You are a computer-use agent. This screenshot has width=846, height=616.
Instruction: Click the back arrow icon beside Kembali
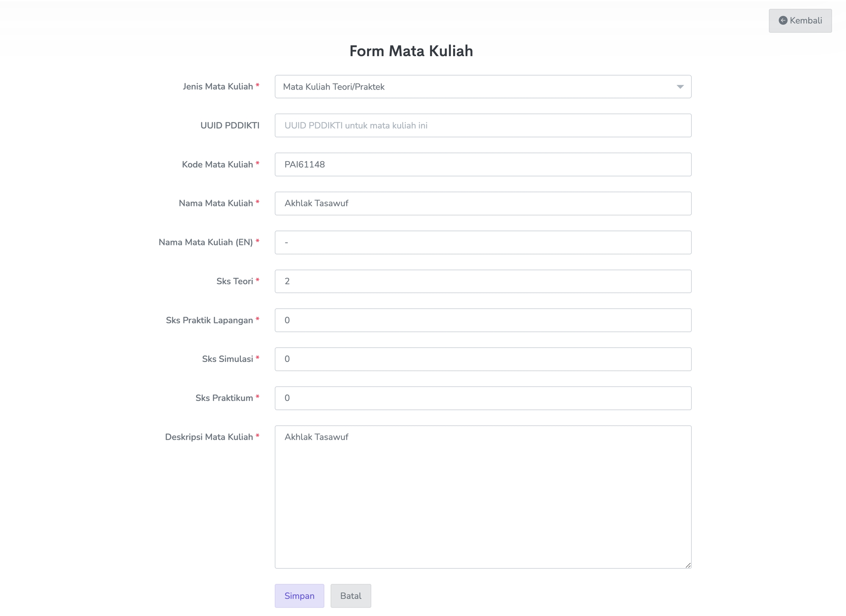point(782,21)
